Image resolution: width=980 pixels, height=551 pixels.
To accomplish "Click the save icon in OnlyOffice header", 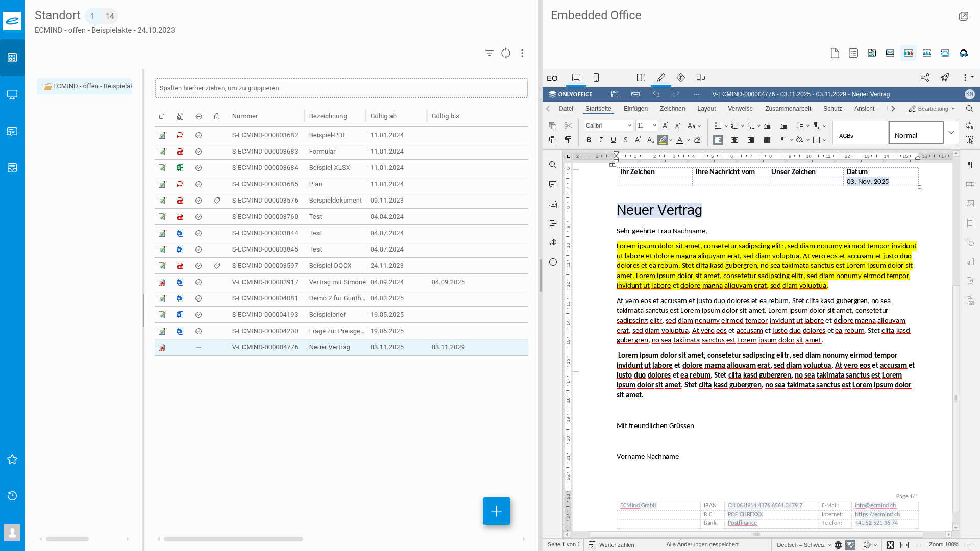I will tap(615, 94).
